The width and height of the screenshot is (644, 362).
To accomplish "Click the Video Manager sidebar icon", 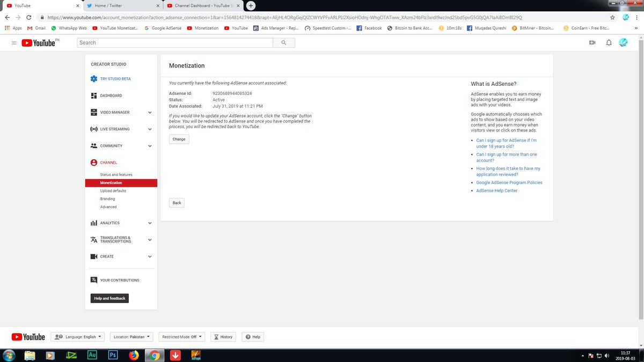I will tap(94, 113).
